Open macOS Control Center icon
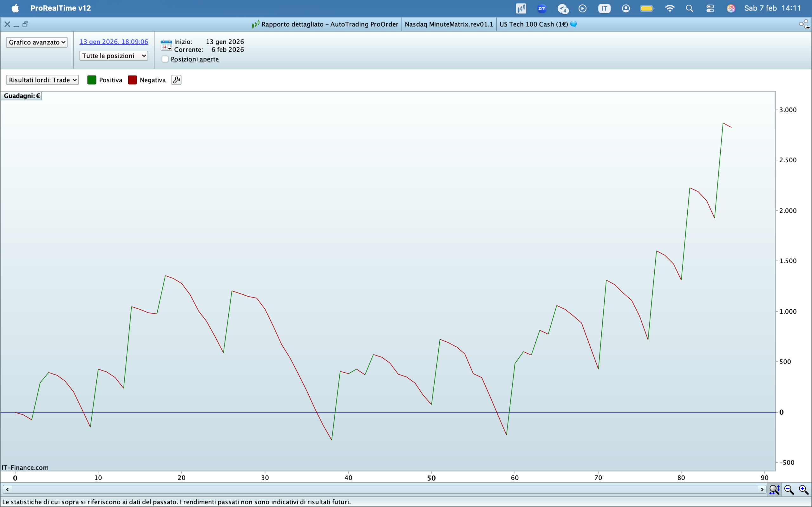Screen dimensions: 812x507 coord(710,8)
